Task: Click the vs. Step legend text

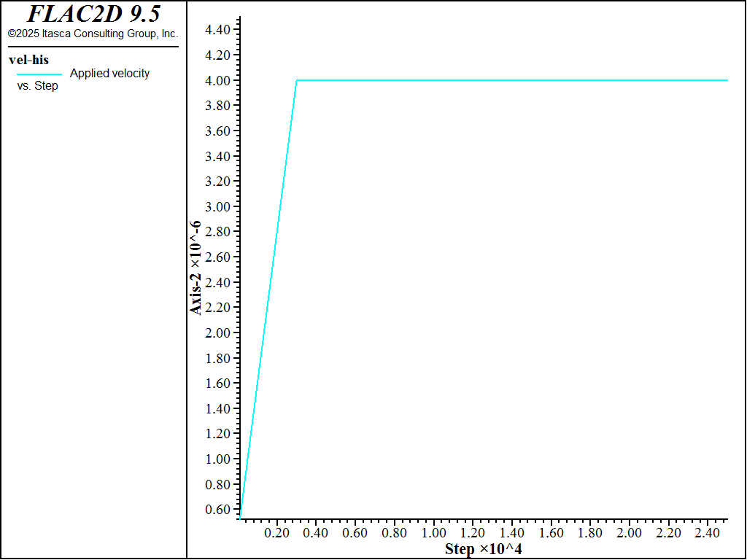Action: (38, 86)
